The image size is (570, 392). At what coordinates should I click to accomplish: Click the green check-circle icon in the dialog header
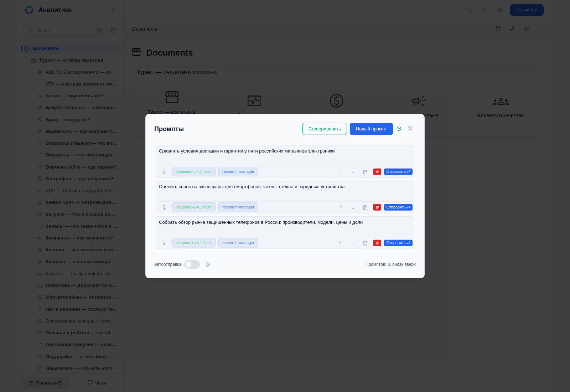point(399,129)
